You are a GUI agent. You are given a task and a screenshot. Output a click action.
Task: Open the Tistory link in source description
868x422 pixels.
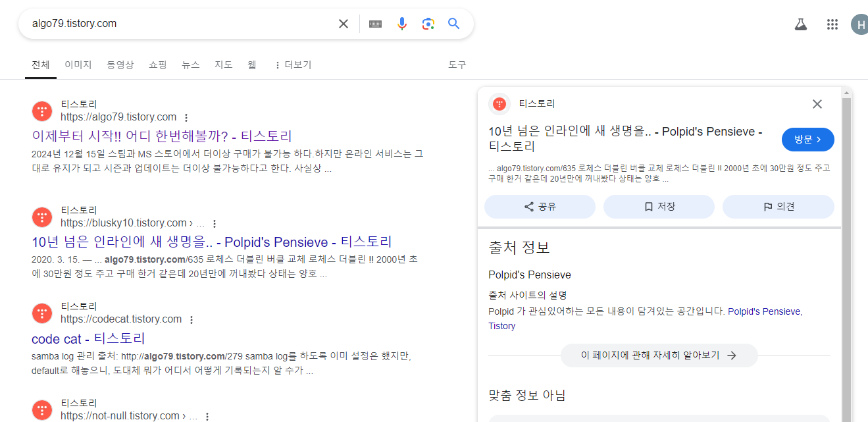pyautogui.click(x=501, y=326)
